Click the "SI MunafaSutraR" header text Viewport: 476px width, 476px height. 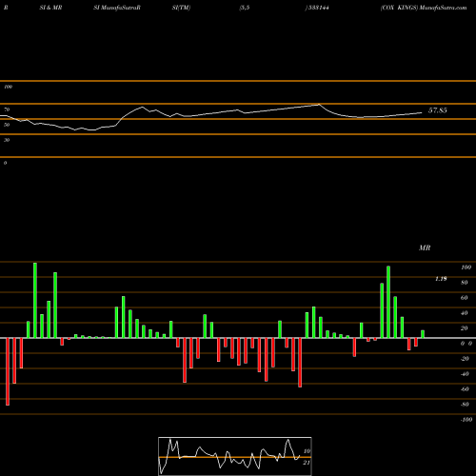pyautogui.click(x=117, y=8)
